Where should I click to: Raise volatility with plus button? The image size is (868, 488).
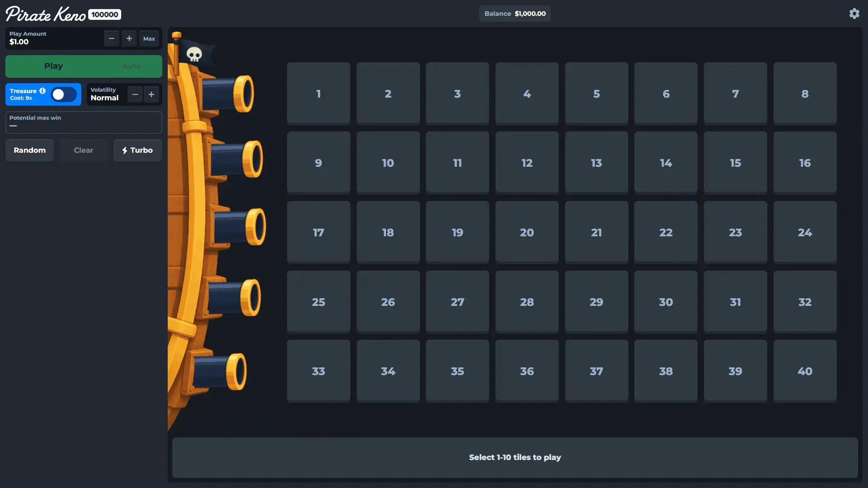(x=151, y=94)
